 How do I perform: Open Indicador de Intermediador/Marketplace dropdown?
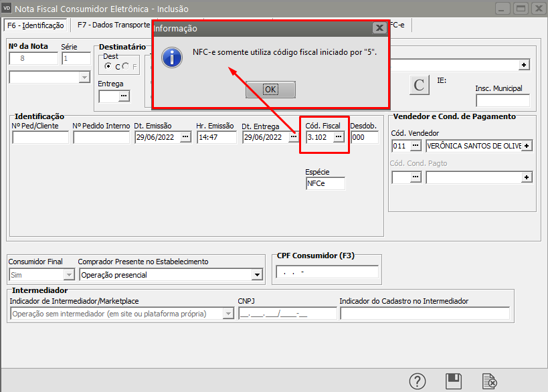click(227, 314)
